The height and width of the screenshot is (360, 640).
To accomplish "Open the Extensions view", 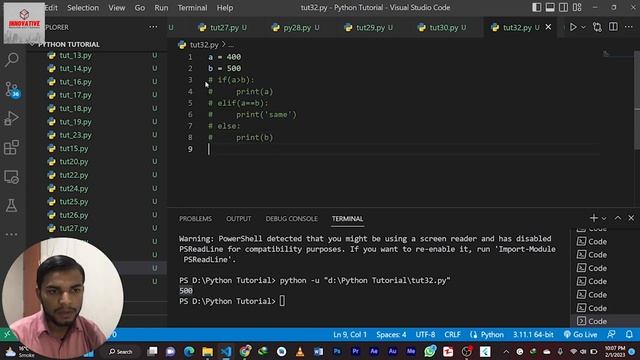I will click(x=11, y=147).
